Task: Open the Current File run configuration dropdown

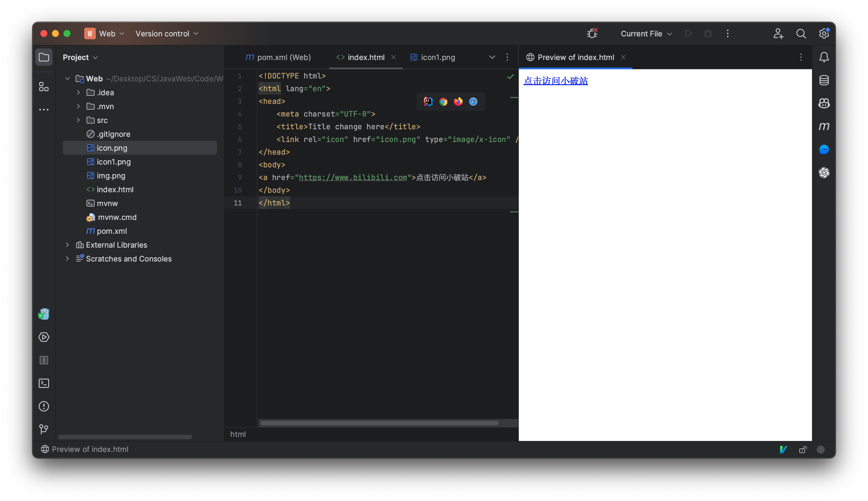Action: [646, 34]
